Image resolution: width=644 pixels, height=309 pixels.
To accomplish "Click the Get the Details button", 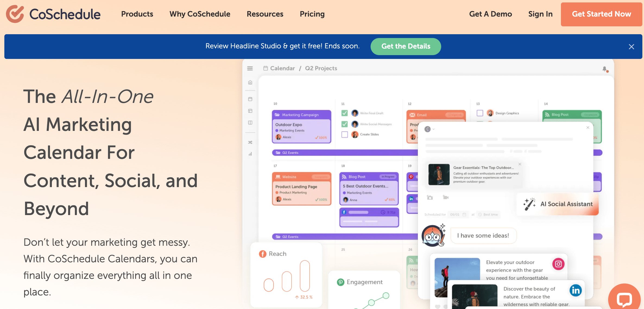I will click(x=406, y=46).
